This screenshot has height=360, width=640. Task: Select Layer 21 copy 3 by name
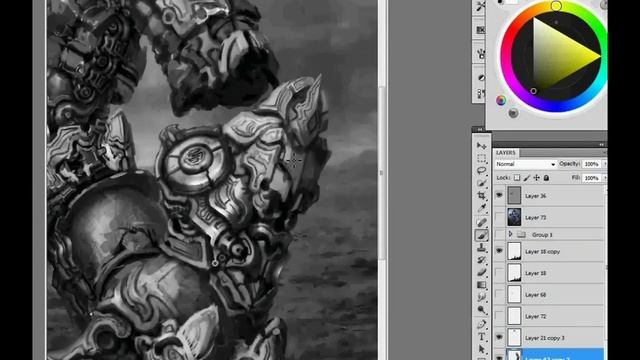[x=545, y=338]
